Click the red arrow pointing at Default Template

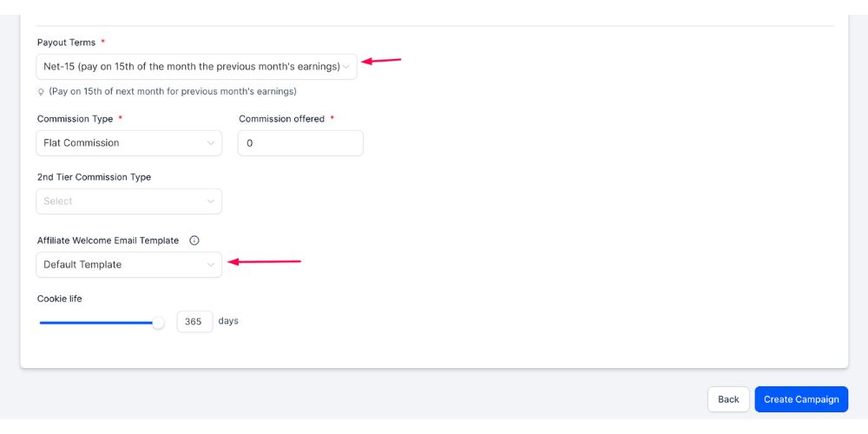coord(264,261)
